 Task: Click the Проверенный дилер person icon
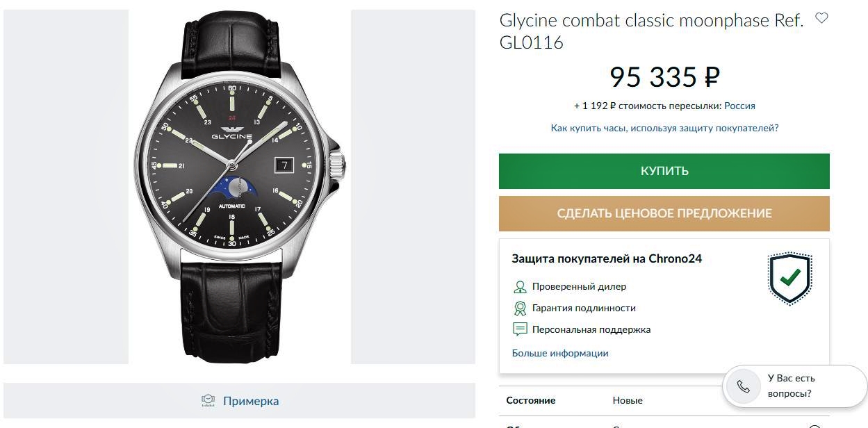tap(520, 286)
